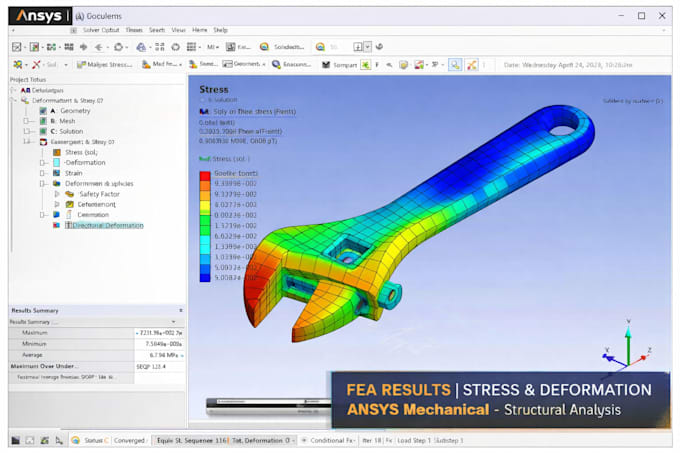Click the Safety Factor icon
This screenshot has width=680, height=453.
click(69, 194)
